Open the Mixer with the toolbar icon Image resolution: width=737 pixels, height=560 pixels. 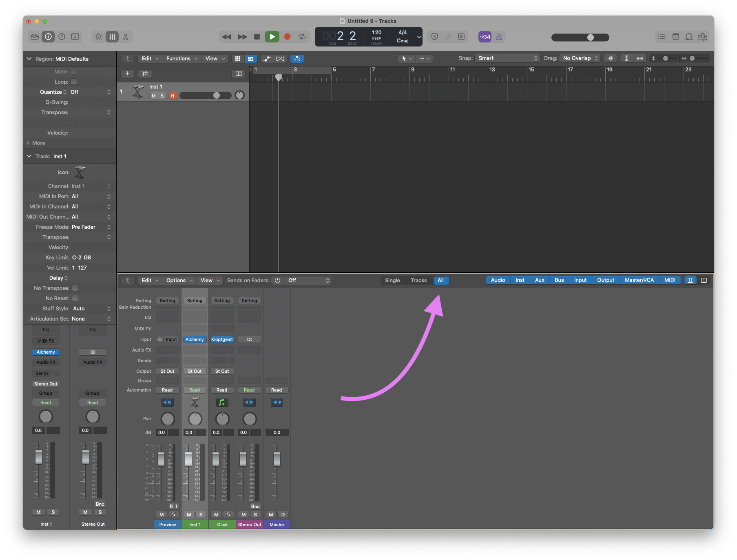click(112, 37)
